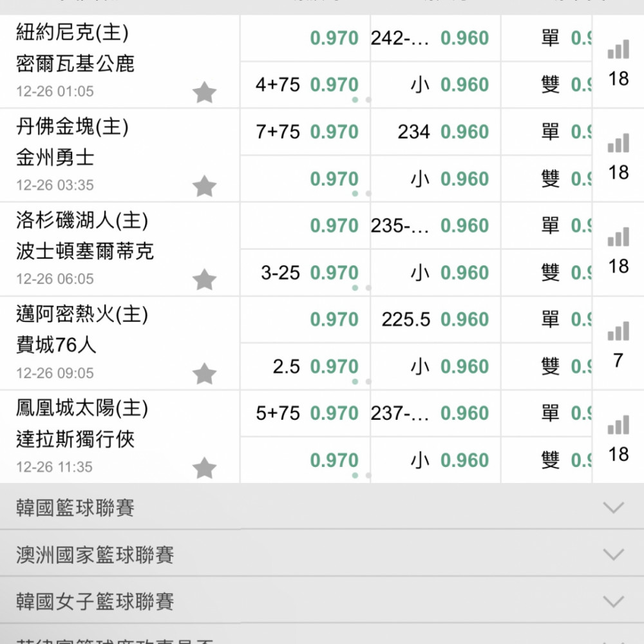Click star icon for Phoenix Suns game
This screenshot has width=644, height=644.
tap(204, 468)
